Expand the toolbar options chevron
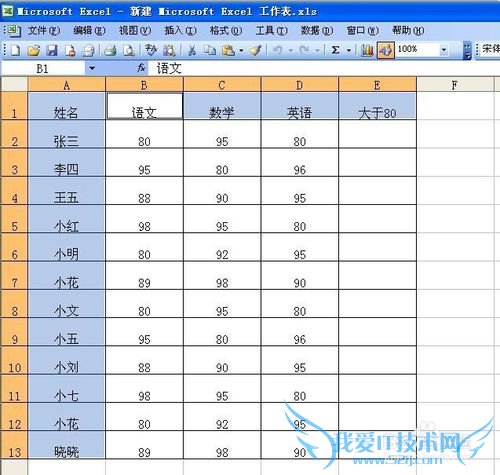This screenshot has height=475, width=500. [467, 51]
